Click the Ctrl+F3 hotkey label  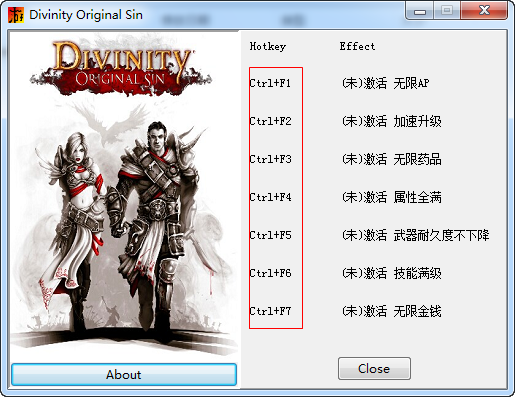pyautogui.click(x=270, y=159)
